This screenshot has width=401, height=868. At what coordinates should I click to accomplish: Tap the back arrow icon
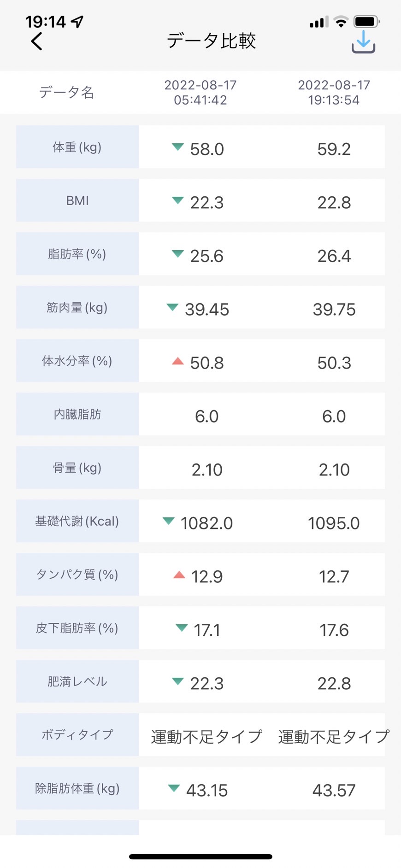click(x=36, y=41)
